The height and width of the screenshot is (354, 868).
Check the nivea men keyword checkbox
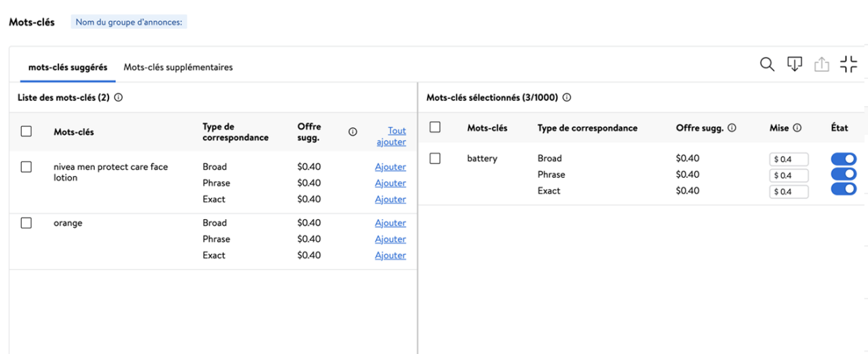click(x=26, y=167)
